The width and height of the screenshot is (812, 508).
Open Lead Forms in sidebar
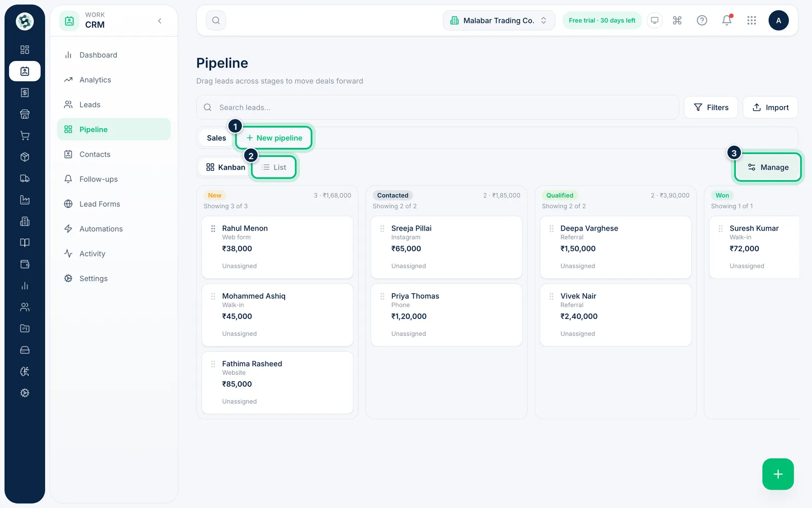[114, 204]
